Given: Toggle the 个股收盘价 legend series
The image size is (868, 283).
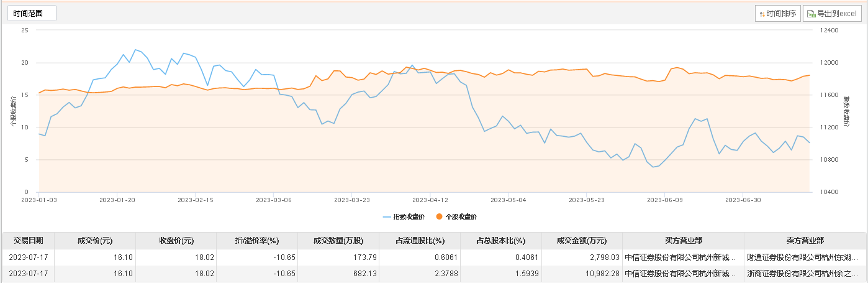Looking at the screenshot, I should 461,216.
